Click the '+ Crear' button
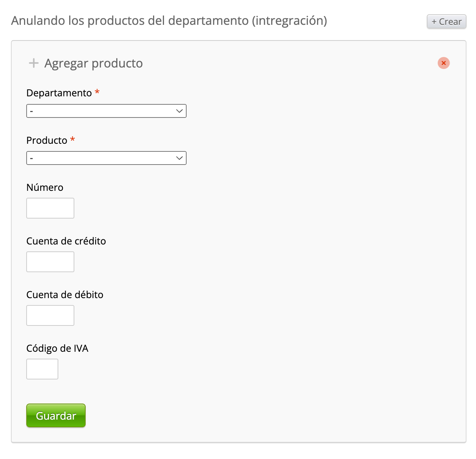The width and height of the screenshot is (476, 459). pyautogui.click(x=446, y=22)
